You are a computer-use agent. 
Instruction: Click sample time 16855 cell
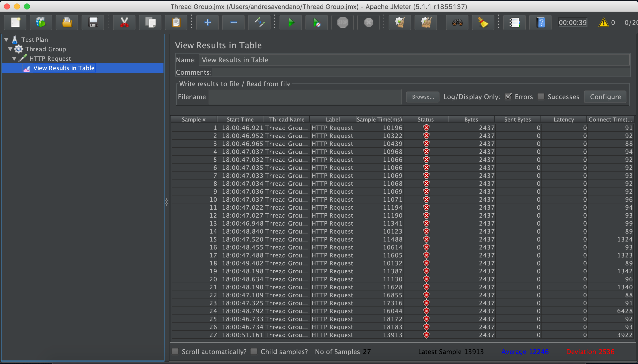coord(380,295)
